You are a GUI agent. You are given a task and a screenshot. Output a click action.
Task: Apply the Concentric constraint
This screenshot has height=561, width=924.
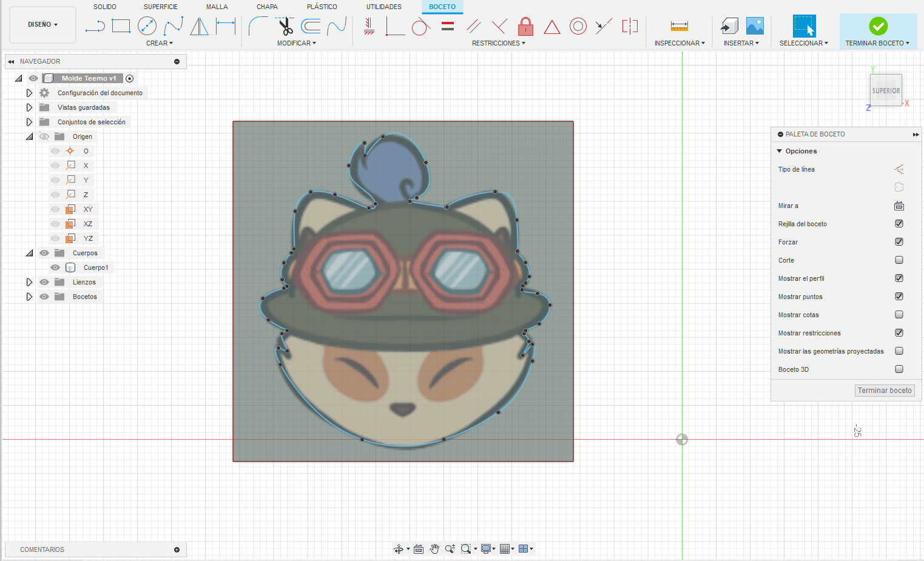578,26
